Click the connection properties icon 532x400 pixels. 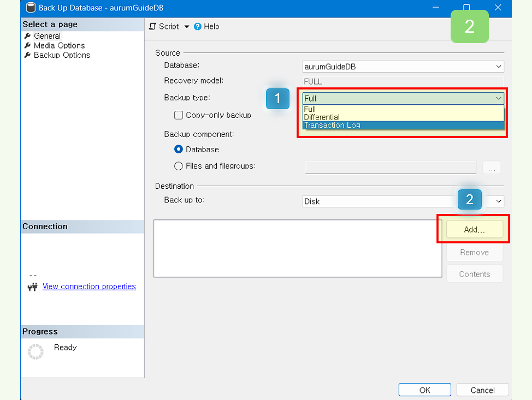tap(33, 287)
